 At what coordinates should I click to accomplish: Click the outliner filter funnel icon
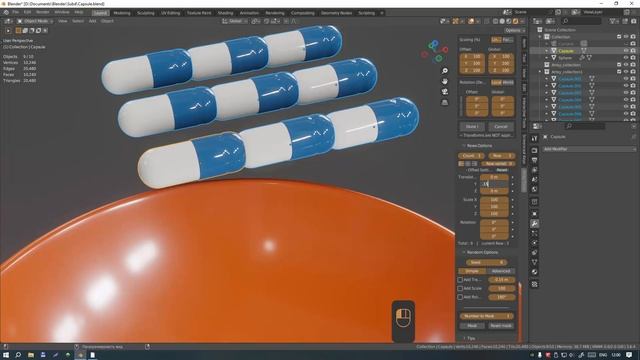[x=613, y=21]
